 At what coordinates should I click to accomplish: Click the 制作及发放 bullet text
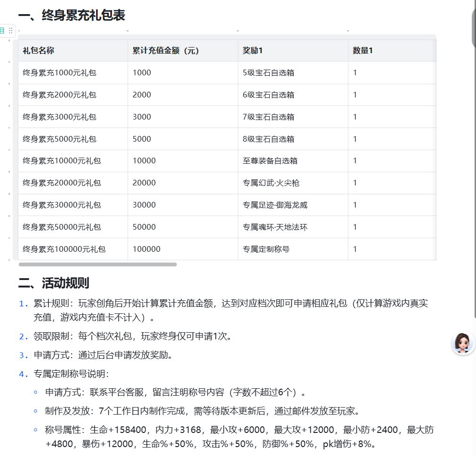pos(202,411)
